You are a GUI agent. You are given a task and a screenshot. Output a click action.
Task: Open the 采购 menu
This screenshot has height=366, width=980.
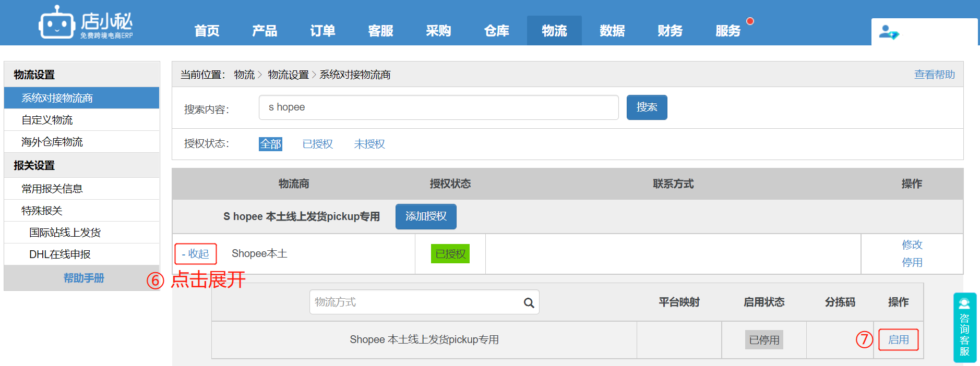pos(438,31)
